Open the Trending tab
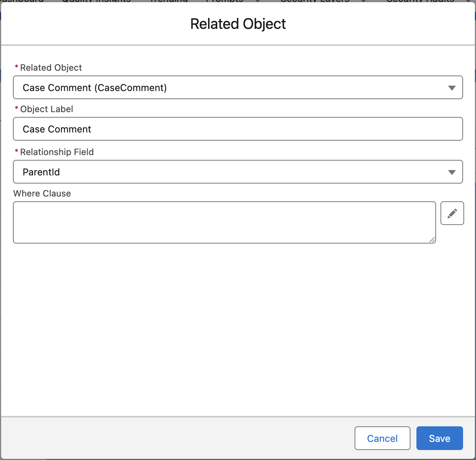476x460 pixels. coord(169,1)
